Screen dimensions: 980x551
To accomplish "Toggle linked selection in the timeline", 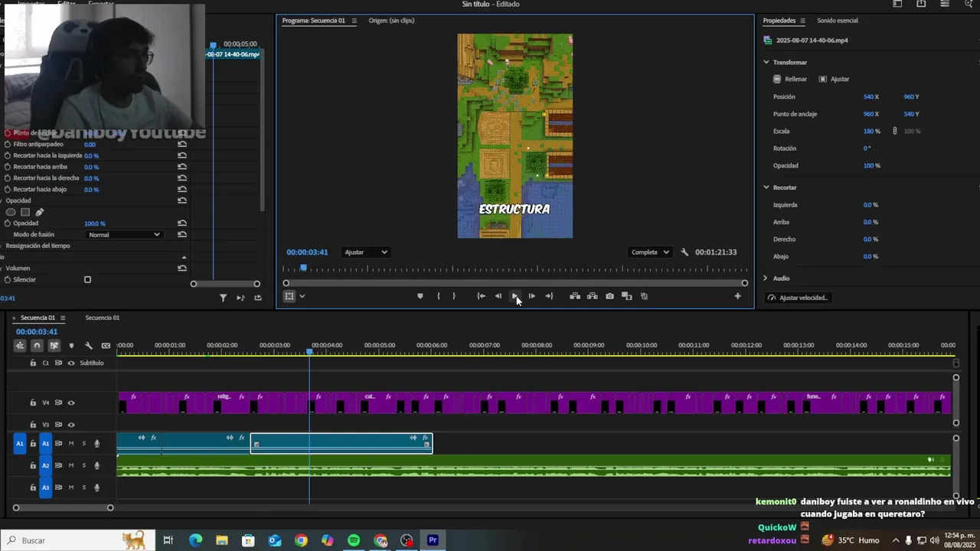I will pos(54,346).
